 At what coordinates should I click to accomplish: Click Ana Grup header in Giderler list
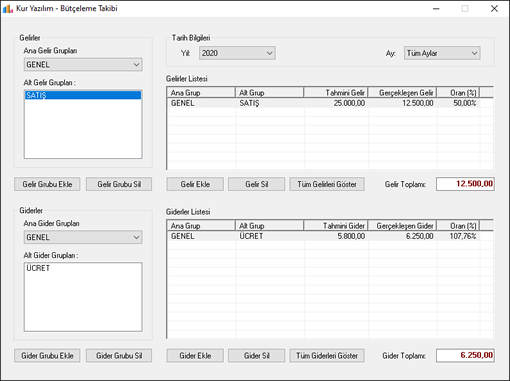click(x=201, y=226)
